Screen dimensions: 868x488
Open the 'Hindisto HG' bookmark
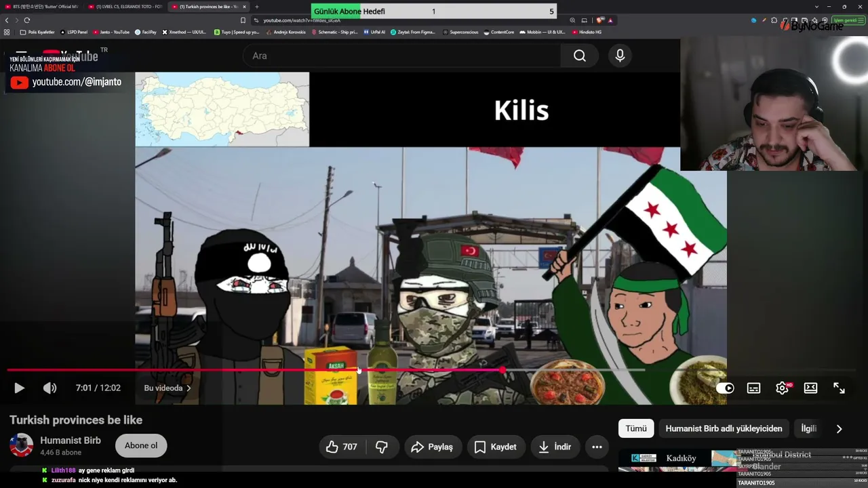coord(587,32)
